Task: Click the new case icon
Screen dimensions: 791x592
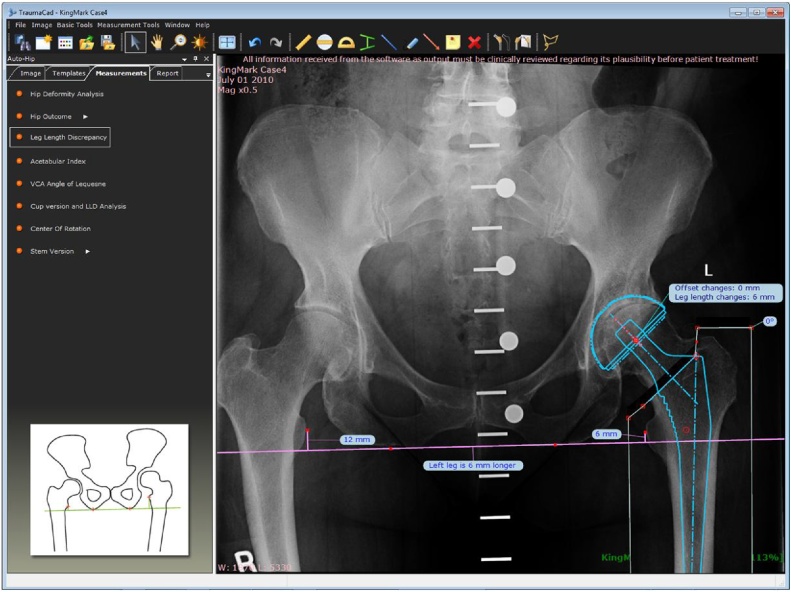Action: click(44, 43)
